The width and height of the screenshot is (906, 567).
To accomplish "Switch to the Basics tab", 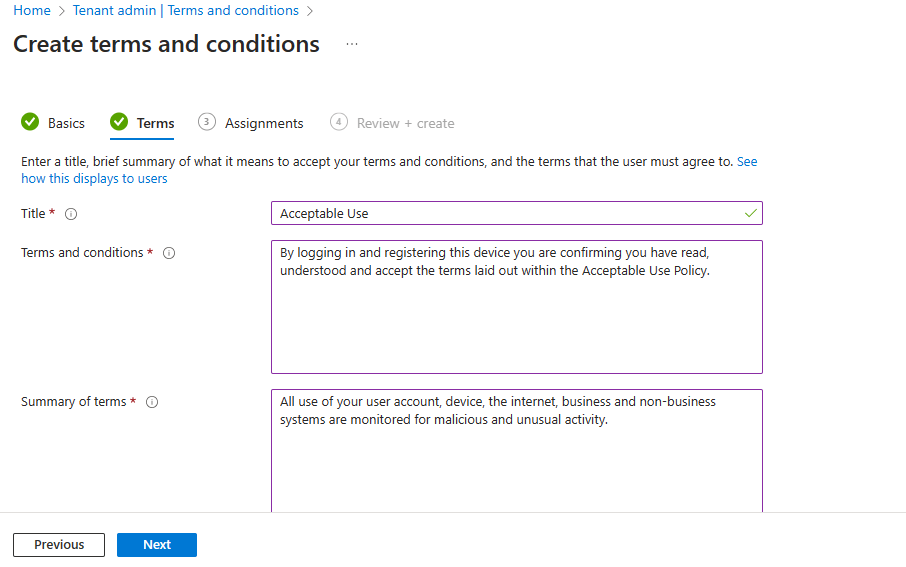I will coord(66,124).
